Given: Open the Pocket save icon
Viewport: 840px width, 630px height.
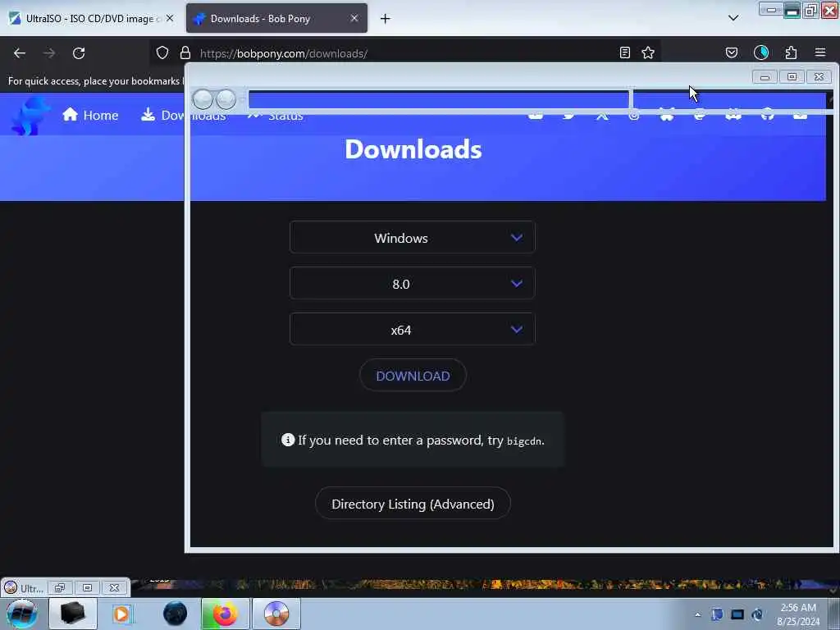Looking at the screenshot, I should coord(731,52).
